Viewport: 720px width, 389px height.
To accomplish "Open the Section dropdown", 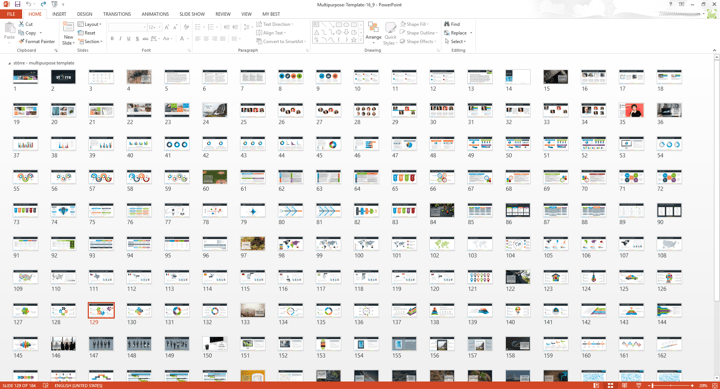I will tap(90, 41).
